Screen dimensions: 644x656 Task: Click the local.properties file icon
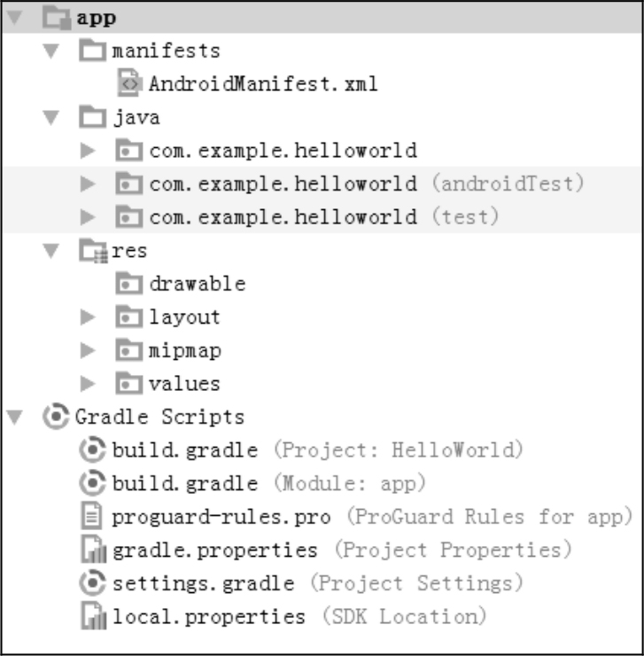[x=92, y=617]
